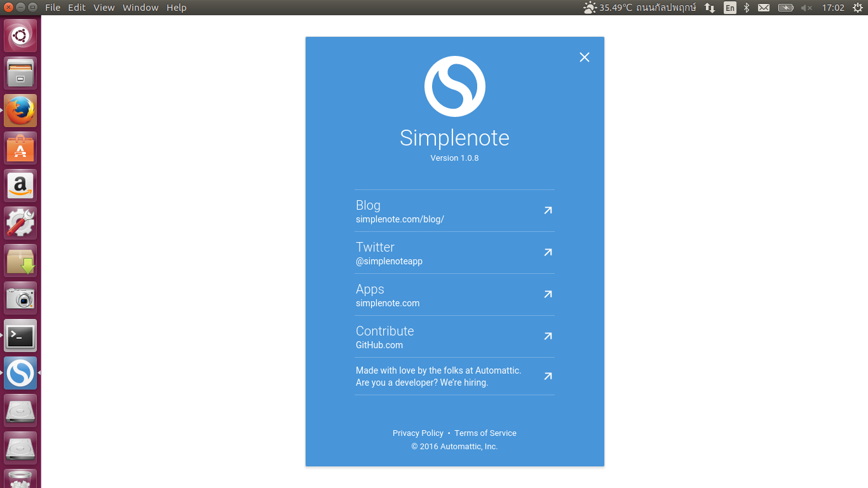Open the battery indicator menu
The image size is (868, 488).
[x=786, y=8]
